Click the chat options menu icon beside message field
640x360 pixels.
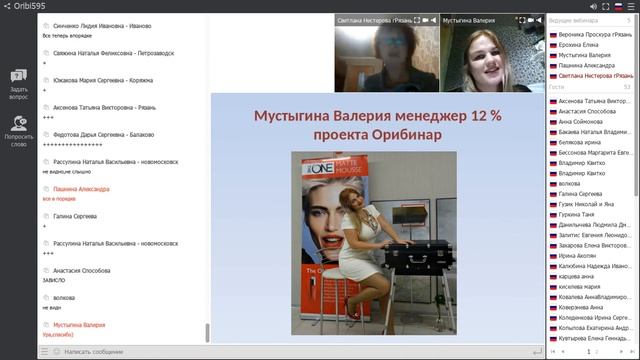(44, 351)
